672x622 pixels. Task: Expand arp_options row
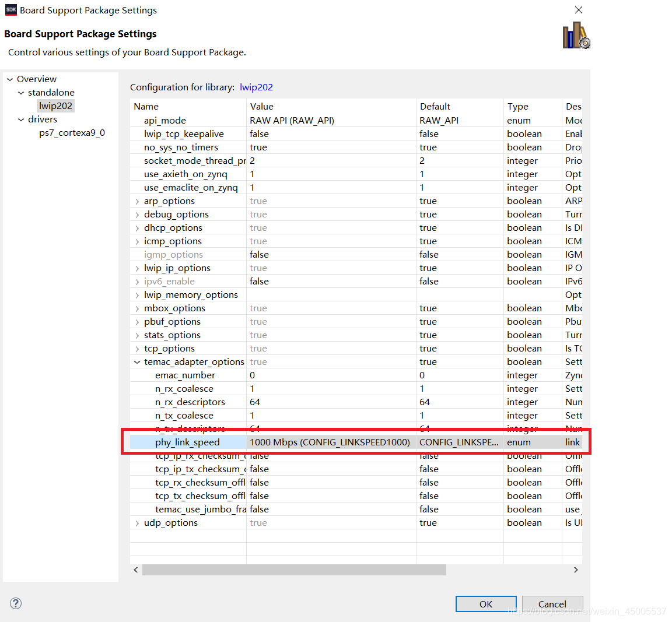137,201
